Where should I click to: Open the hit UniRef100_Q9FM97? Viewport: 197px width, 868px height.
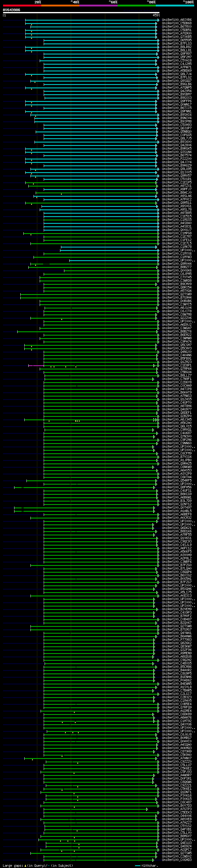click(177, 54)
